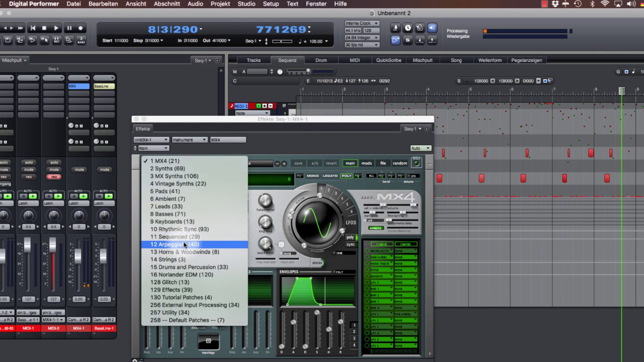This screenshot has width=644, height=362.
Task: Toggle the analog button in MX4
Action: coord(375,228)
